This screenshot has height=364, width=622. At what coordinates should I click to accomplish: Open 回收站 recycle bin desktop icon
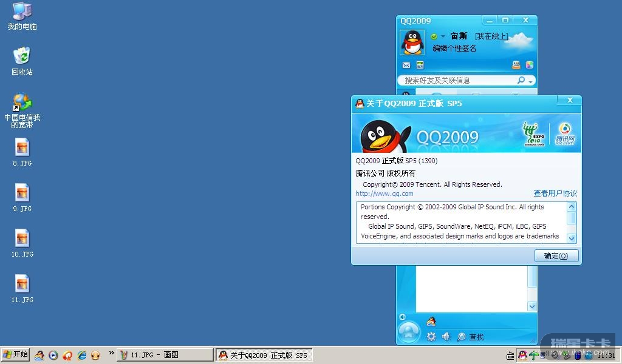click(x=22, y=61)
